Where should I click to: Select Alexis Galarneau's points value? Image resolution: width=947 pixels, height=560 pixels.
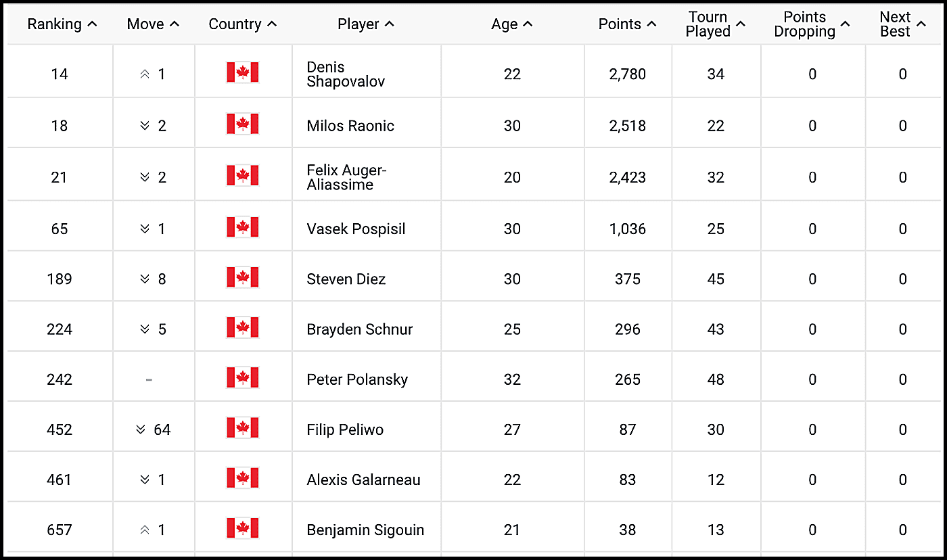click(627, 479)
